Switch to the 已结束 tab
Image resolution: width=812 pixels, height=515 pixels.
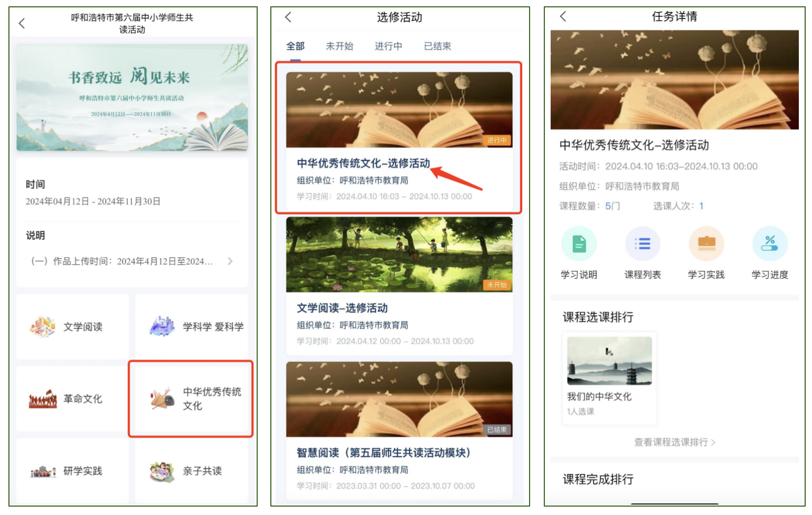point(438,46)
